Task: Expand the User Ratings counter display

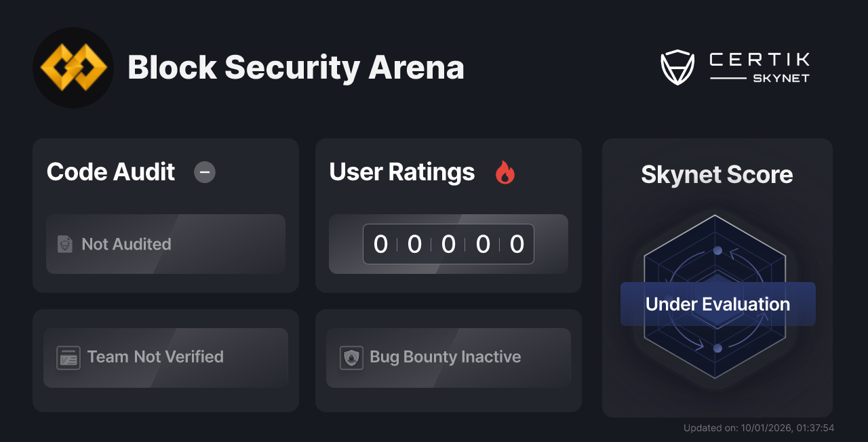Action: click(448, 244)
